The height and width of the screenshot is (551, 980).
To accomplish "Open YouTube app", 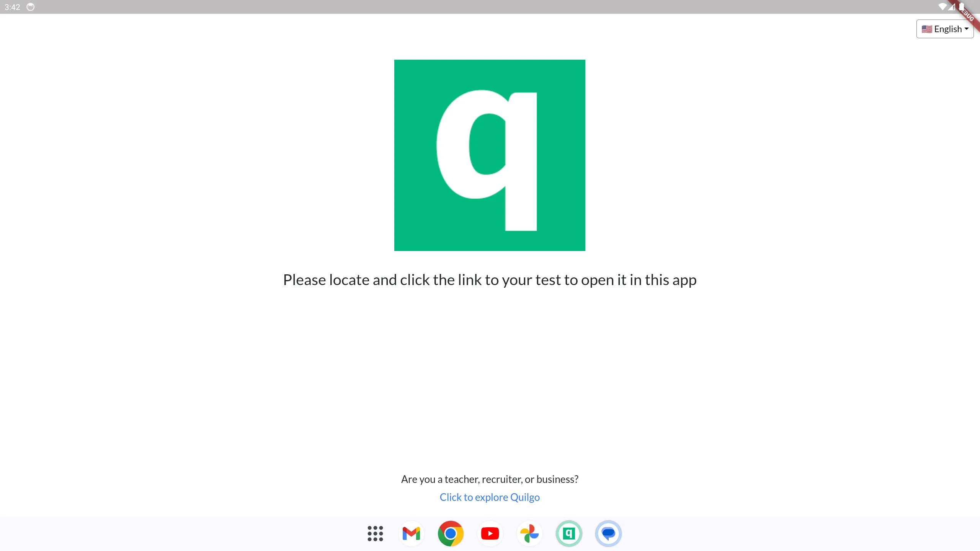I will tap(490, 533).
